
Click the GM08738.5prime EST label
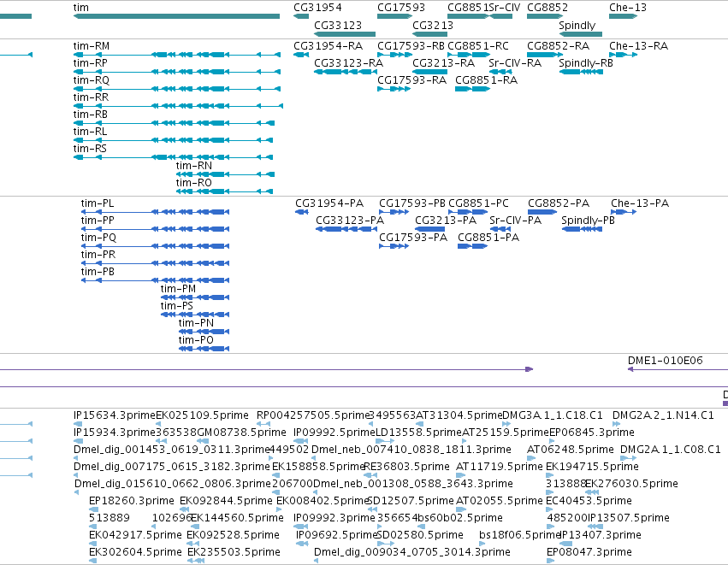pyautogui.click(x=241, y=433)
